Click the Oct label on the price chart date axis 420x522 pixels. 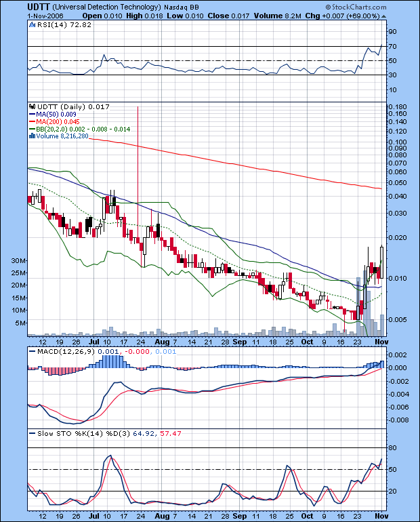pyautogui.click(x=307, y=342)
